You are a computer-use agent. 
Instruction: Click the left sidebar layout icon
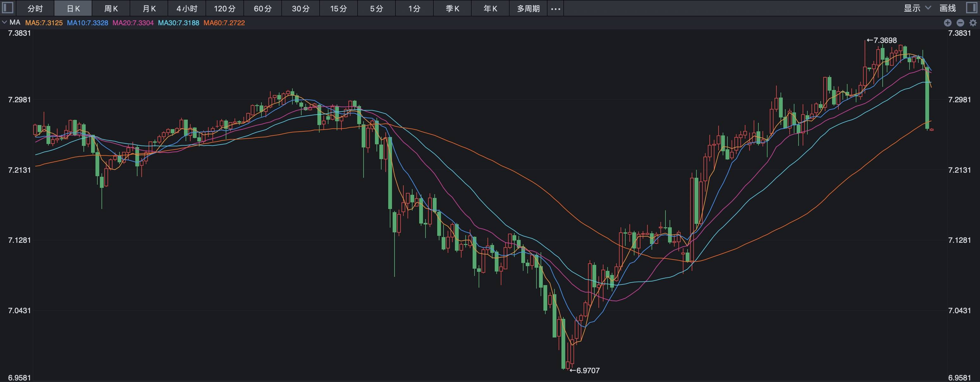pos(7,8)
